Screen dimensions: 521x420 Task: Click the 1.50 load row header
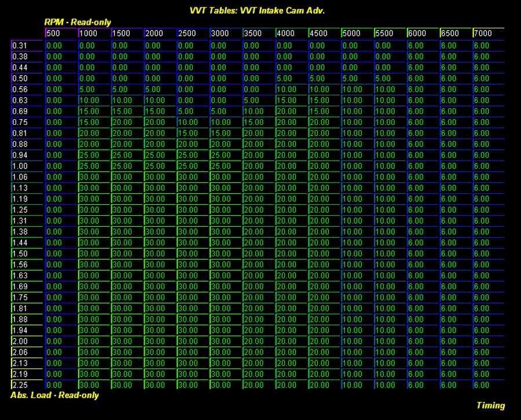(27, 254)
